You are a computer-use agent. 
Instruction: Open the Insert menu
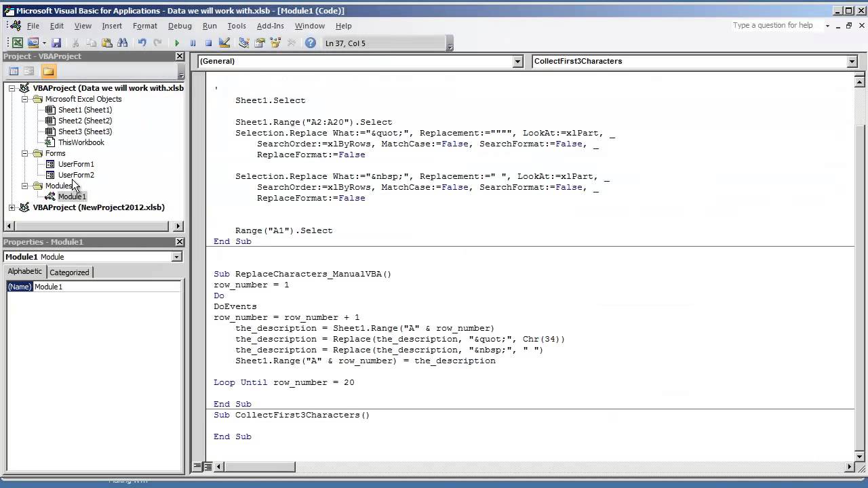[112, 26]
